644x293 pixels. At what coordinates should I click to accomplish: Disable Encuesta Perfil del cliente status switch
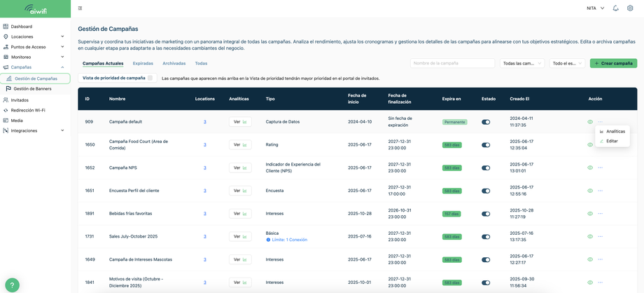coord(486,191)
